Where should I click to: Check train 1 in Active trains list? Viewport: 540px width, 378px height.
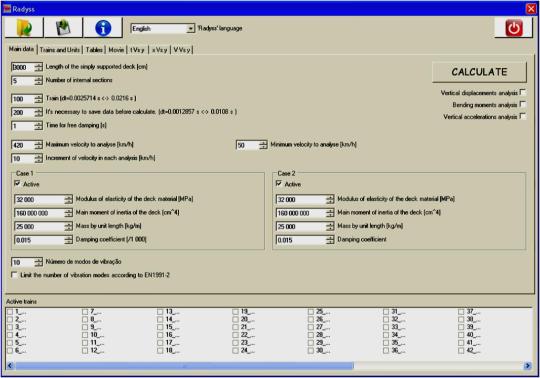click(x=10, y=312)
